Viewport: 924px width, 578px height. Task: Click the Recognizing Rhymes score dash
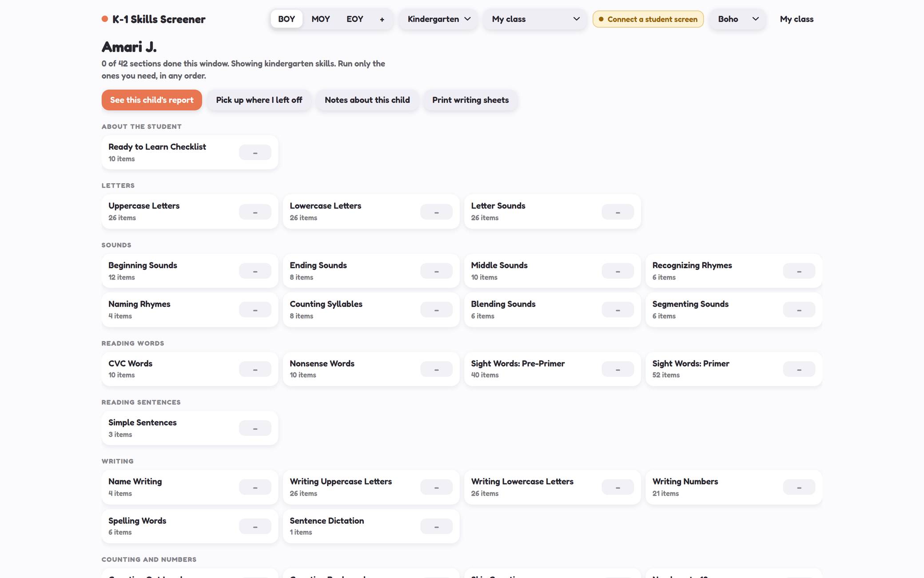(x=799, y=271)
